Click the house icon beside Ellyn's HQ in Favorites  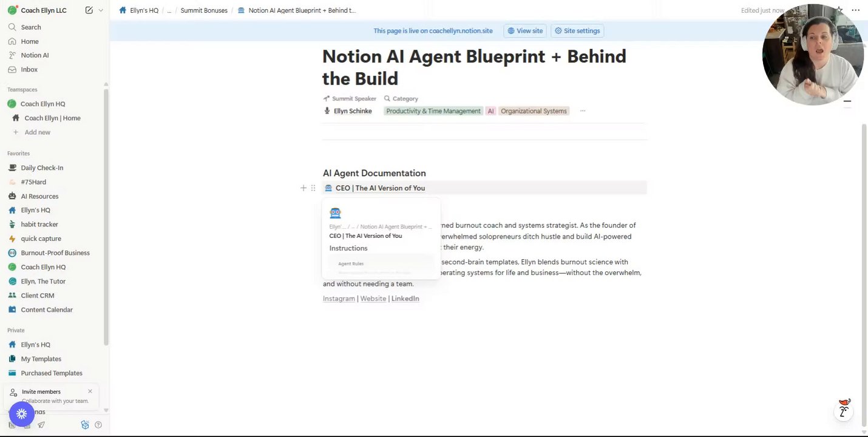(x=12, y=211)
